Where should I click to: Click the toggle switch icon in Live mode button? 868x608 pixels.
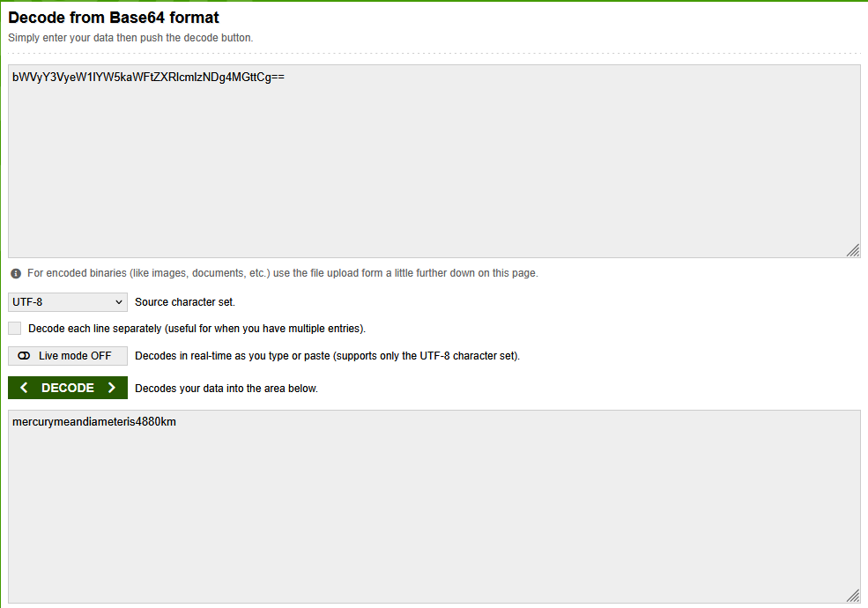[24, 355]
